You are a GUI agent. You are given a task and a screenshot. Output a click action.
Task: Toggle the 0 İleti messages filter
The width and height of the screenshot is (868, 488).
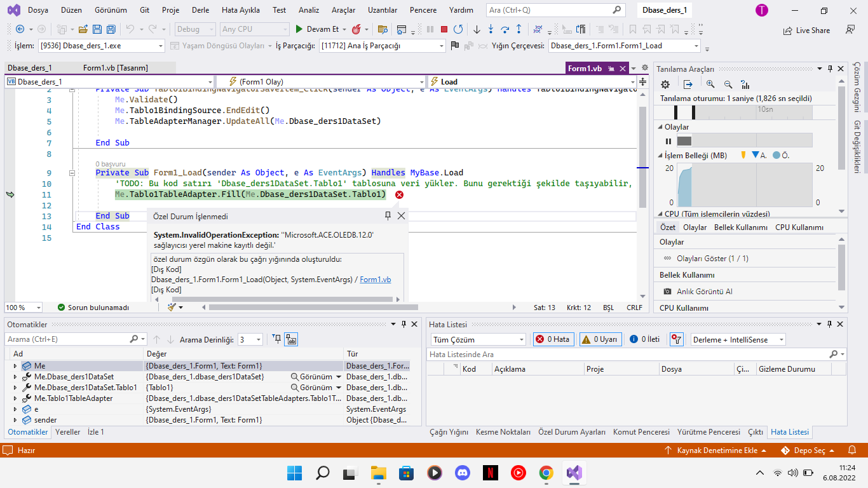click(644, 339)
